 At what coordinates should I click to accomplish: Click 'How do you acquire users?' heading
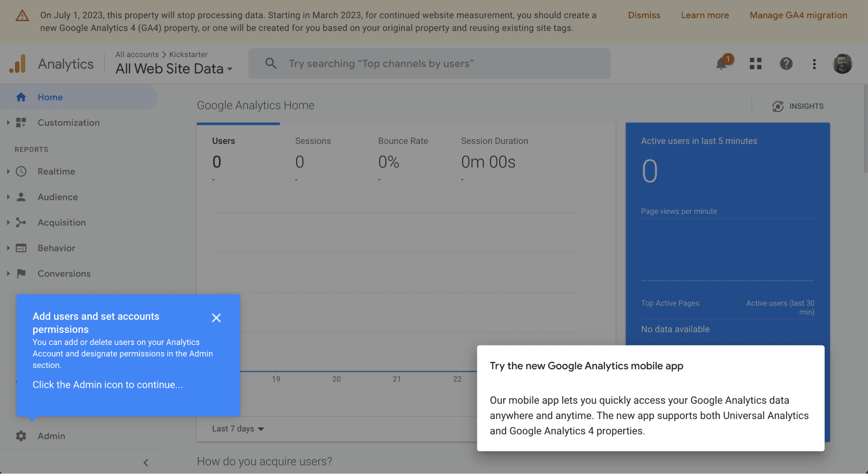point(265,462)
